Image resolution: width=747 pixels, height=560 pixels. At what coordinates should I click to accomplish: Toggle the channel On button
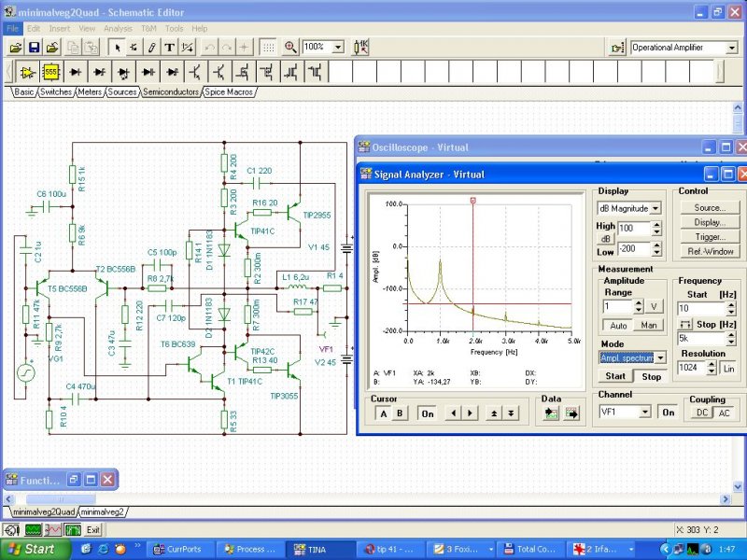point(669,413)
